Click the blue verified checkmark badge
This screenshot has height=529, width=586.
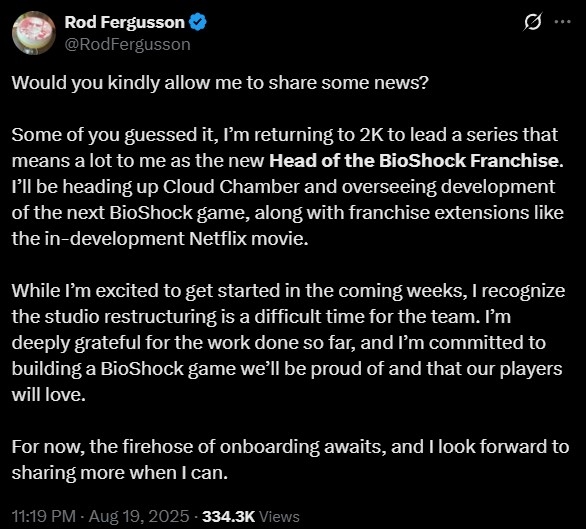click(197, 22)
